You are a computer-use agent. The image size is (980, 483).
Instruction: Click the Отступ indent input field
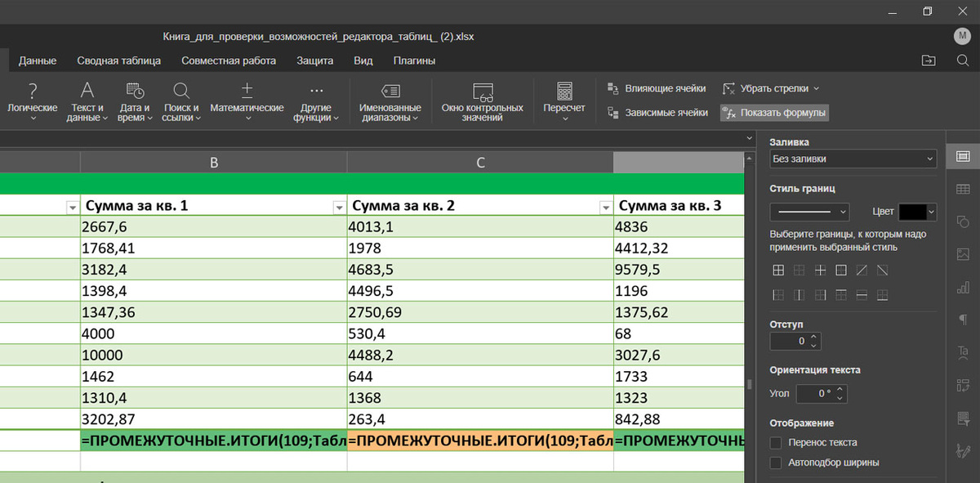(795, 341)
